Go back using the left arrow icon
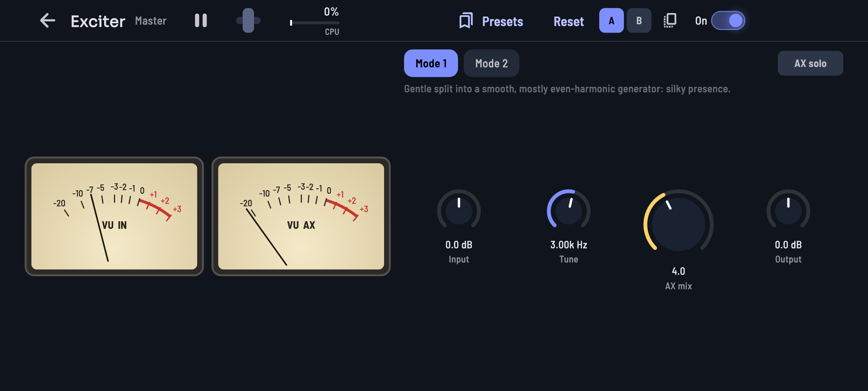This screenshot has height=391, width=868. click(47, 21)
